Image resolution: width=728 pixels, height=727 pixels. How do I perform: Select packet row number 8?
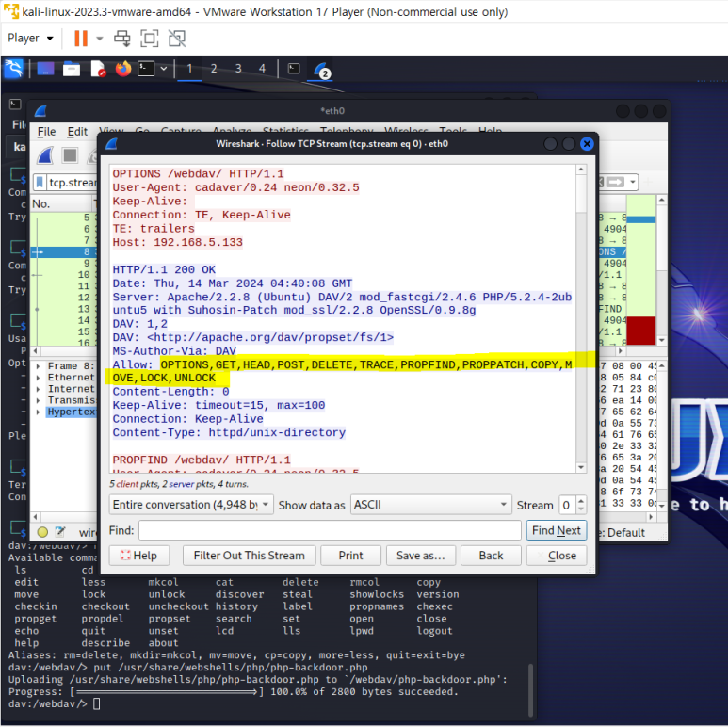64,252
